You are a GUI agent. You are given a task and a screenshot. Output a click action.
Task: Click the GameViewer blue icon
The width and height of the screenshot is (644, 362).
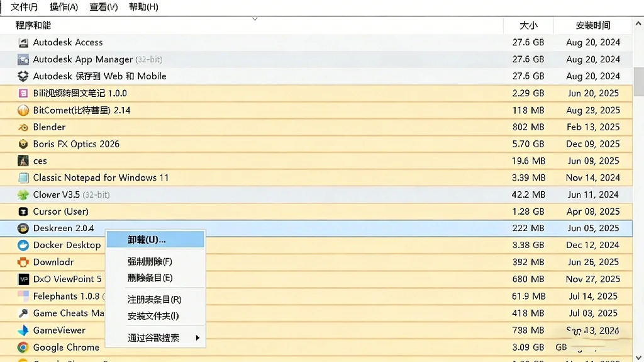coord(23,331)
